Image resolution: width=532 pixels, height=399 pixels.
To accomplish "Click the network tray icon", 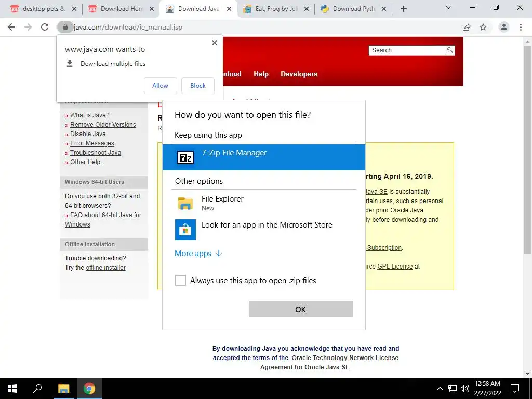I will pos(453,389).
